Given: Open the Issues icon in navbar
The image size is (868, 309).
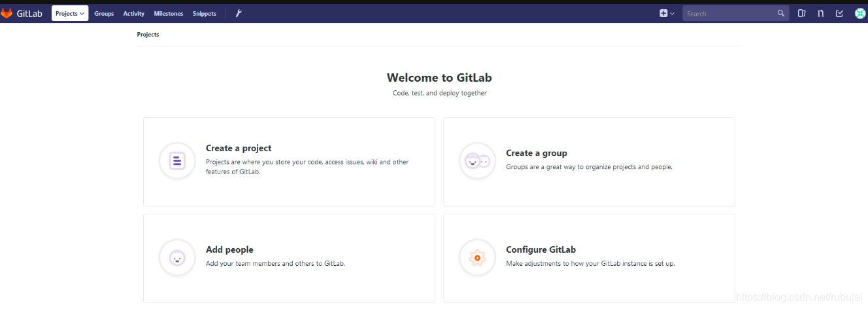Looking at the screenshot, I should [801, 13].
